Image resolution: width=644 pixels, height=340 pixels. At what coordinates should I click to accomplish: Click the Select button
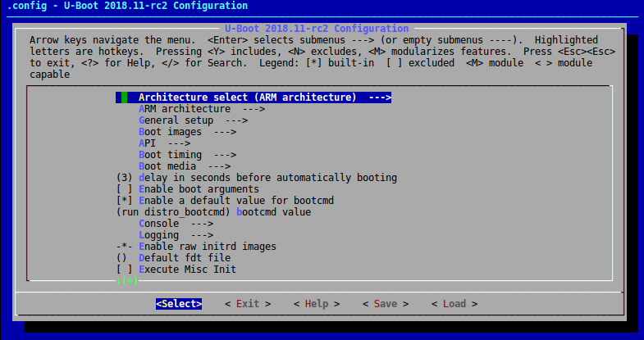[x=179, y=304]
